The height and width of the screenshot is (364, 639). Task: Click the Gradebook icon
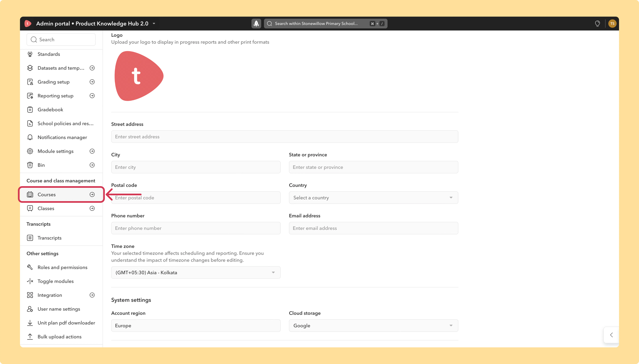pyautogui.click(x=30, y=109)
